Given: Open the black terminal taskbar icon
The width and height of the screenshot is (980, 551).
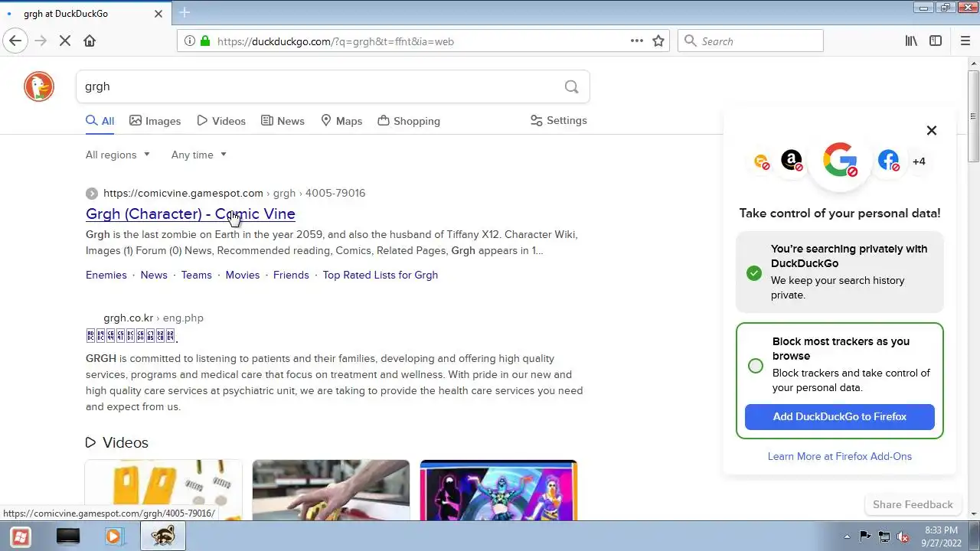Looking at the screenshot, I should [x=68, y=536].
